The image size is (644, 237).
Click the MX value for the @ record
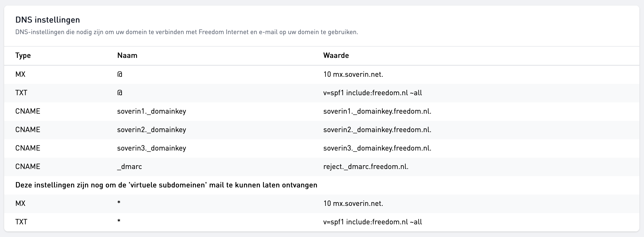353,74
